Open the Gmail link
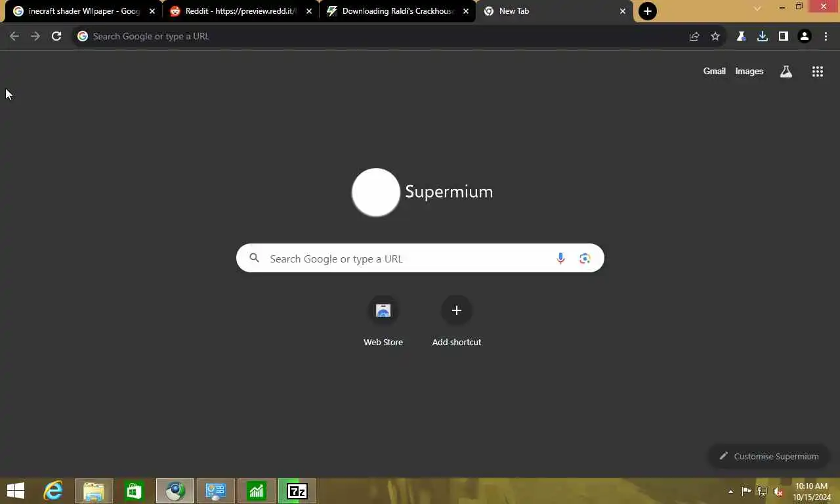Image resolution: width=840 pixels, height=504 pixels. click(714, 71)
